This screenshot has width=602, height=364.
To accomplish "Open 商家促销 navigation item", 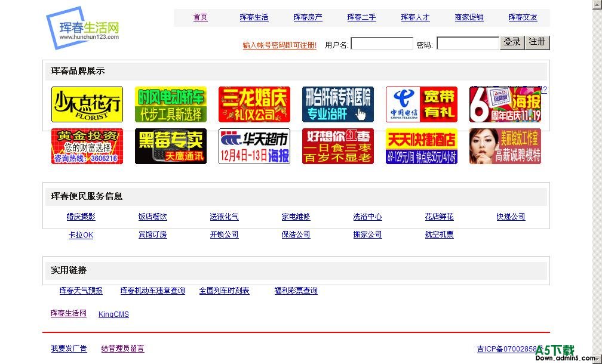I will point(469,17).
